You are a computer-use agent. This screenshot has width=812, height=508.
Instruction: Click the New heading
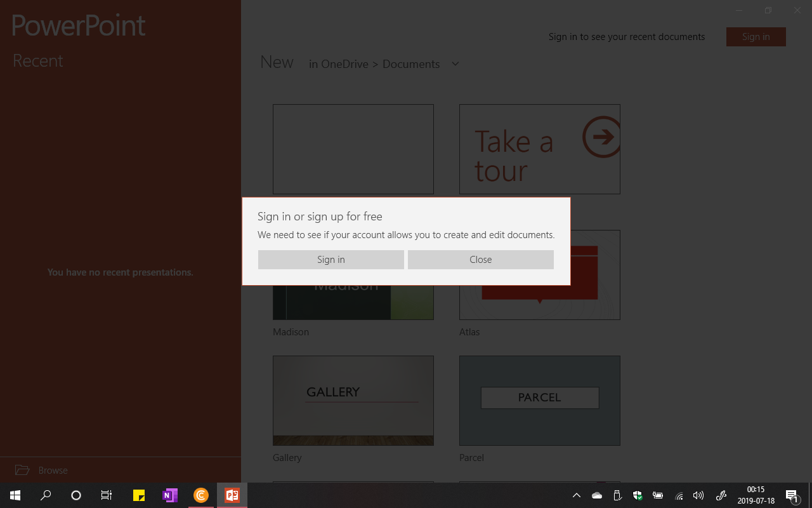pos(277,62)
